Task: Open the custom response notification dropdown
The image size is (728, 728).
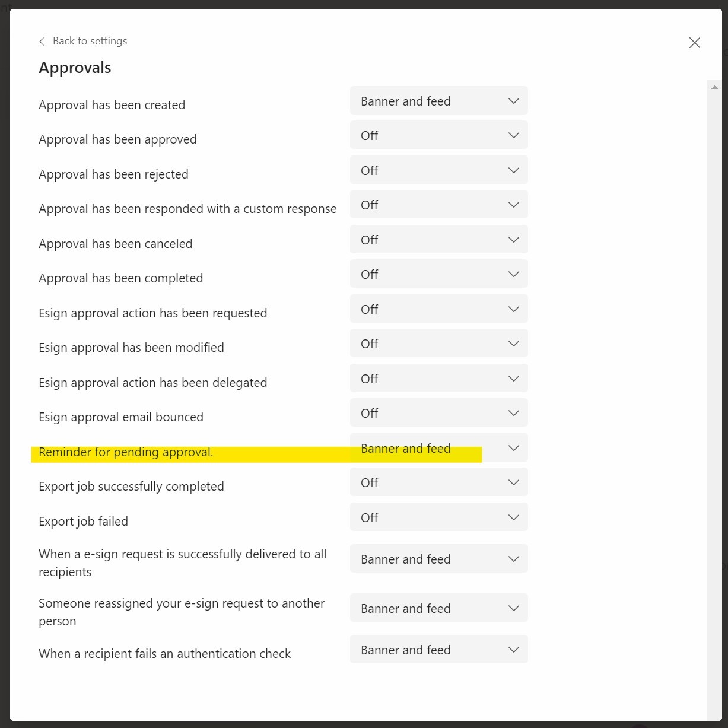Action: click(x=439, y=205)
